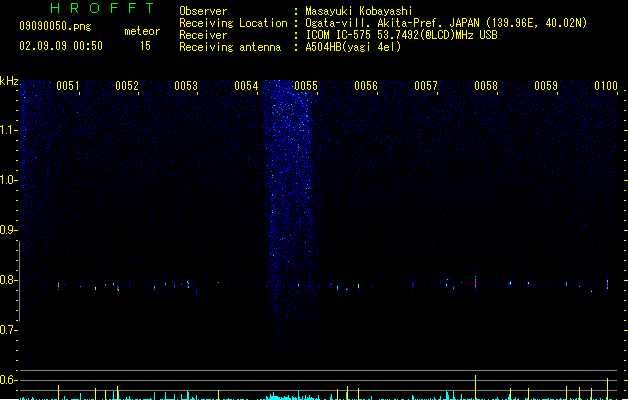This screenshot has width=629, height=400.
Task: Click the meteor count label
Action: click(x=142, y=31)
